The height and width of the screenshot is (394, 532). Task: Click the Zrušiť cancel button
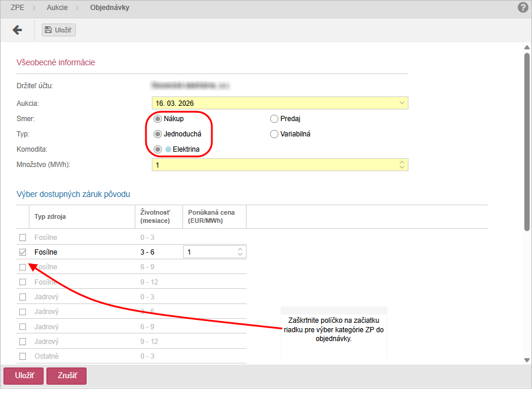[66, 376]
